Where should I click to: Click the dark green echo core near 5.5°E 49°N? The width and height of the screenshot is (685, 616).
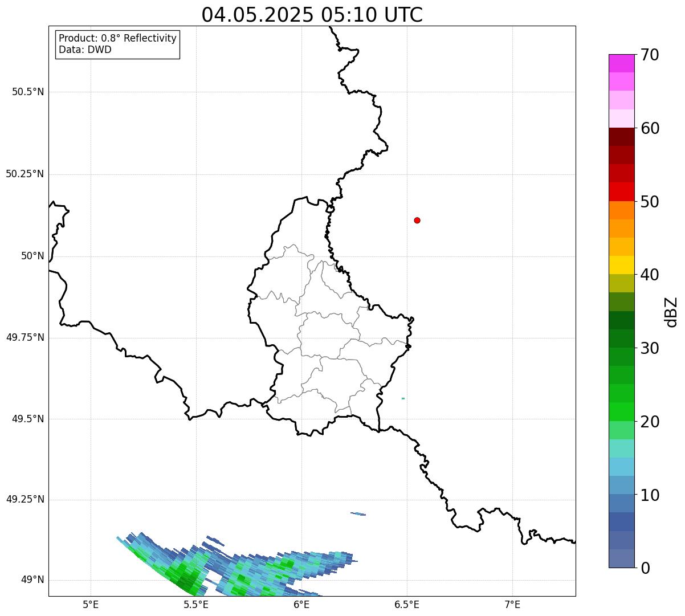click(186, 582)
